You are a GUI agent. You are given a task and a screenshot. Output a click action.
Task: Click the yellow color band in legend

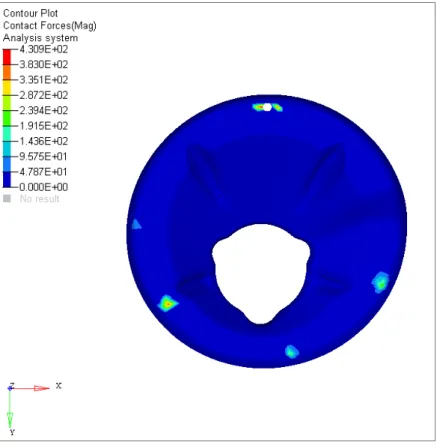7,88
